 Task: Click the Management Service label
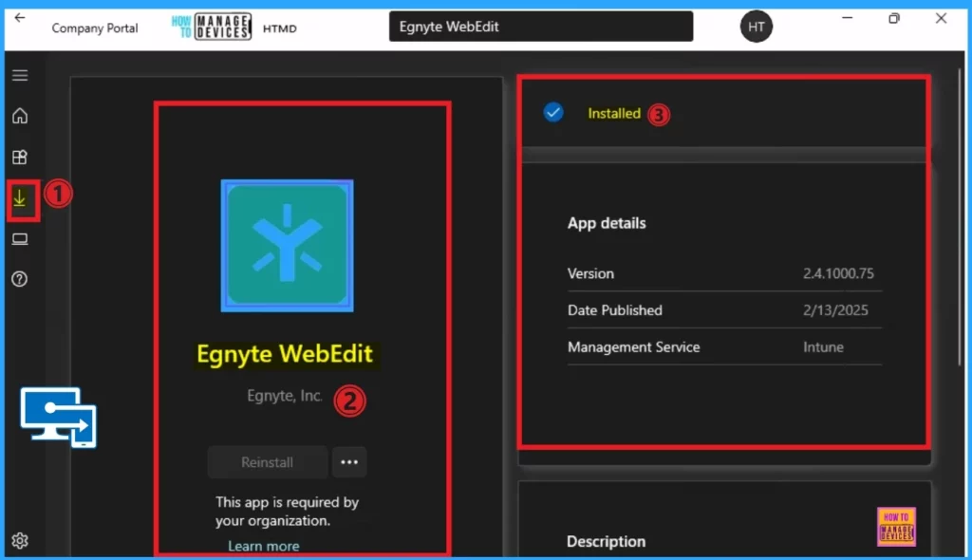point(633,347)
